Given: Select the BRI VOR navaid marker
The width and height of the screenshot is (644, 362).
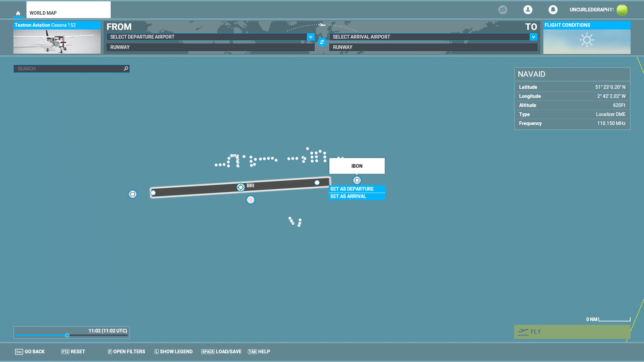Looking at the screenshot, I should tap(240, 187).
